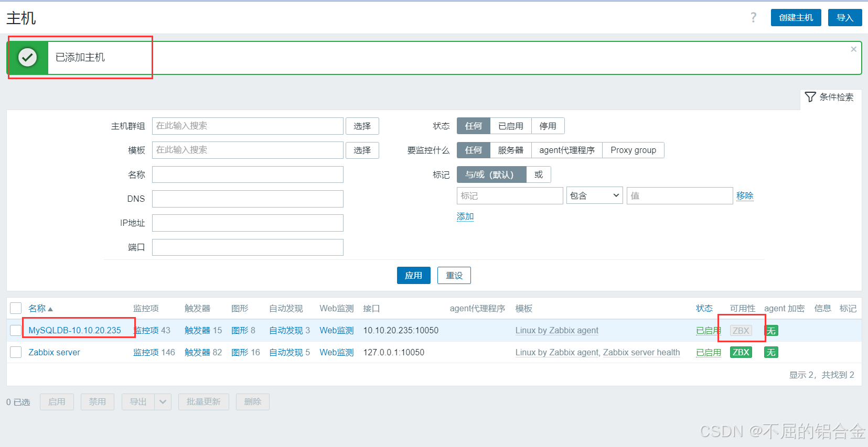Choose tag mode 或
This screenshot has height=447, width=868.
(x=539, y=175)
